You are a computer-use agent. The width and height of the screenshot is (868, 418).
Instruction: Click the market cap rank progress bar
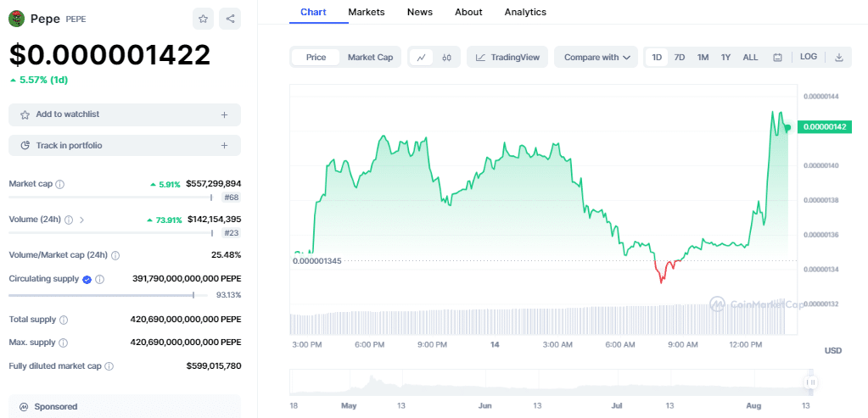[110, 198]
